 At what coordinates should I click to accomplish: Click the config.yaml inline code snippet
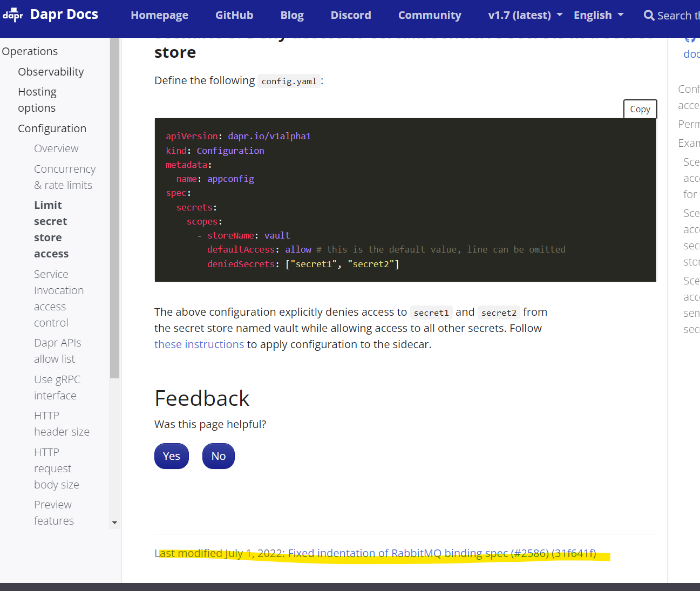click(289, 80)
